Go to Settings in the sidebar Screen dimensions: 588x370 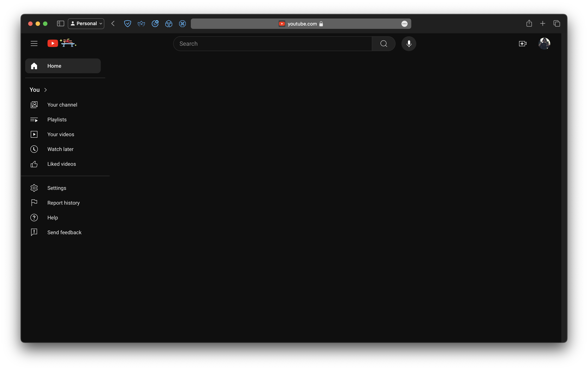tap(56, 188)
